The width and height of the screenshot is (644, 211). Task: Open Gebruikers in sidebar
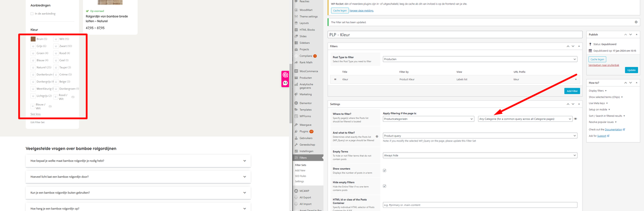pos(306,138)
